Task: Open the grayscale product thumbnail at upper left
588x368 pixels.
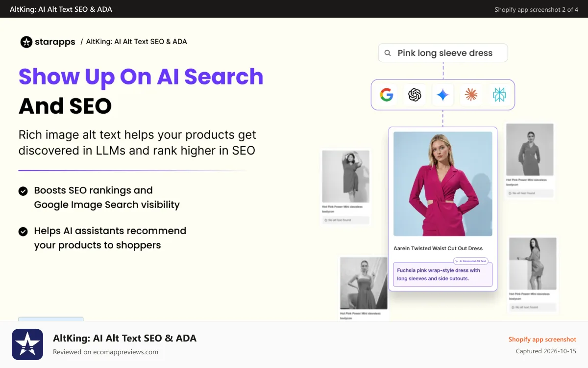Action: pyautogui.click(x=345, y=177)
